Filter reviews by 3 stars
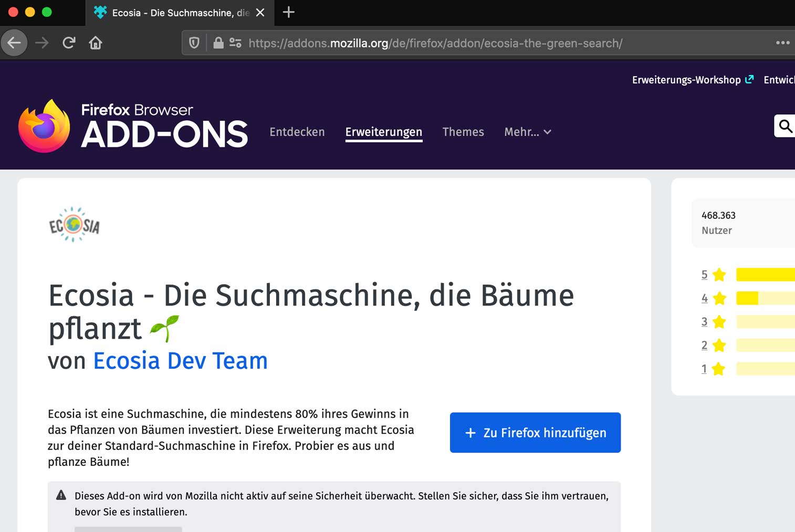This screenshot has height=532, width=795. click(x=704, y=322)
